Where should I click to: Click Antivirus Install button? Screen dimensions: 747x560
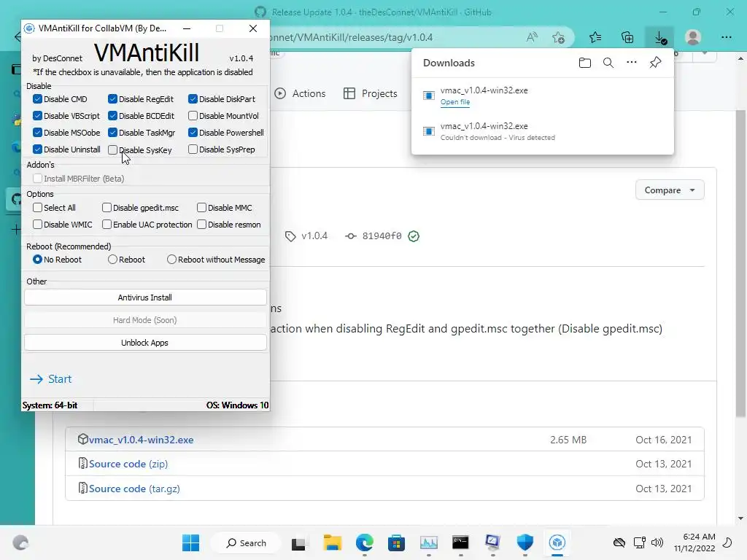[145, 297]
